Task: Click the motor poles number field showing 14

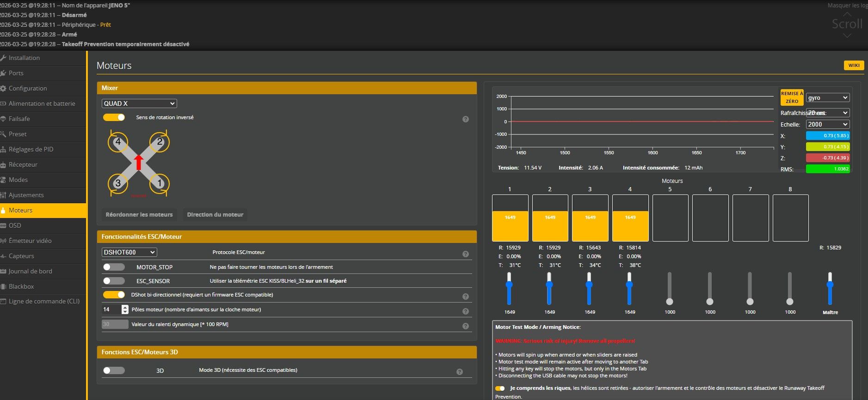Action: pos(111,309)
